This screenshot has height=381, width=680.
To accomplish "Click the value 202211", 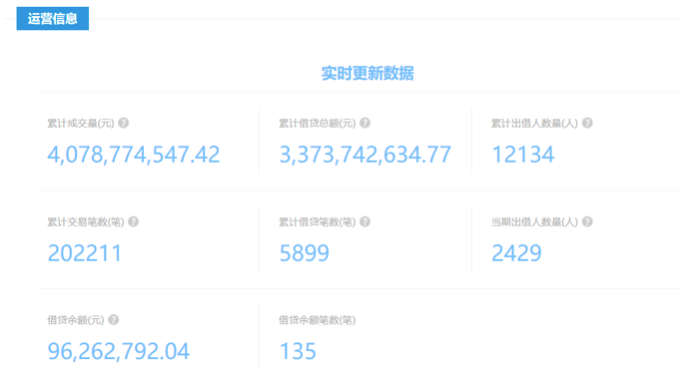I will point(85,253).
